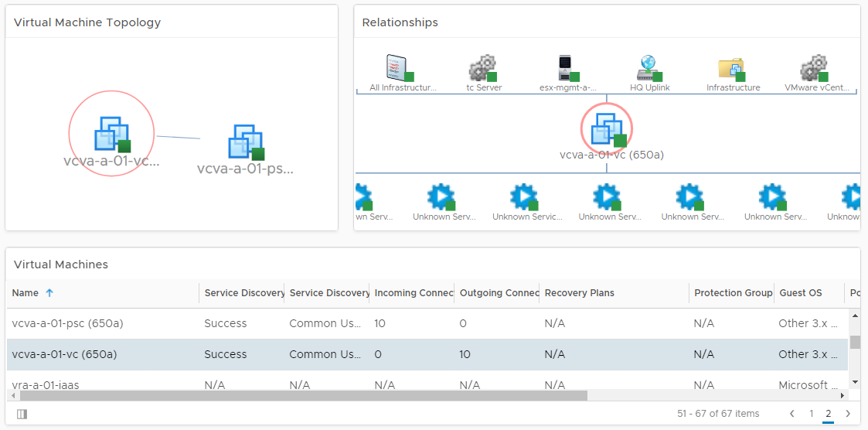The width and height of the screenshot is (868, 430).
Task: Sort by Guest OS column header
Action: pos(800,293)
